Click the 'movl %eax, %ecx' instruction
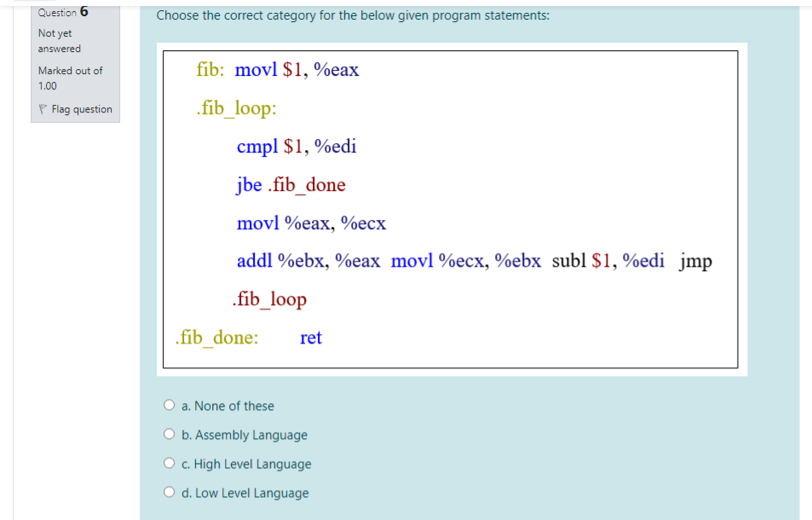The height and width of the screenshot is (520, 812). click(311, 223)
